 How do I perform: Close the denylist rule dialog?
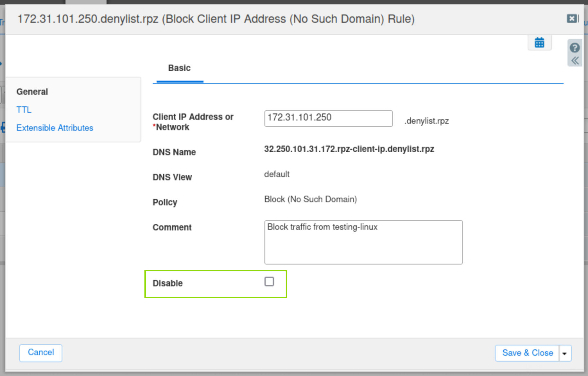572,19
